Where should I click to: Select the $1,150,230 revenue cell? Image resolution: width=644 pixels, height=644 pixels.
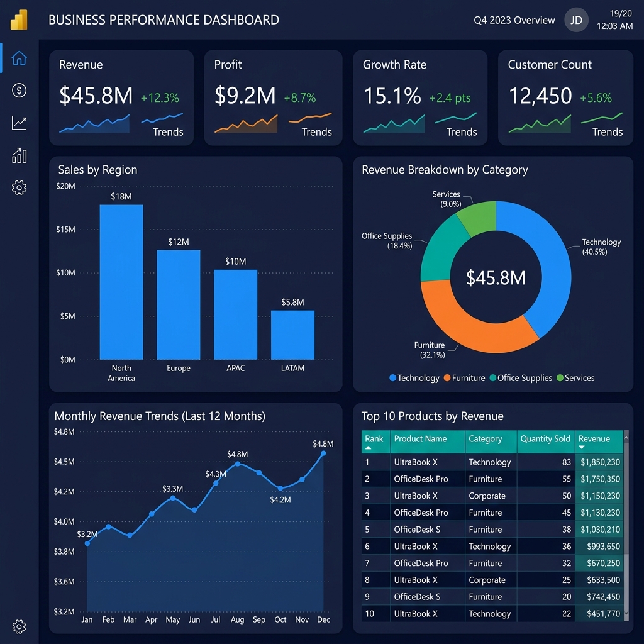pos(599,496)
